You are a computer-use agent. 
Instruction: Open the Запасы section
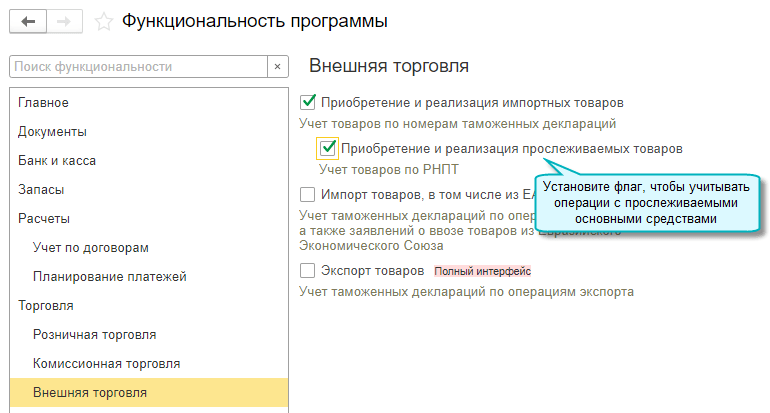click(41, 190)
